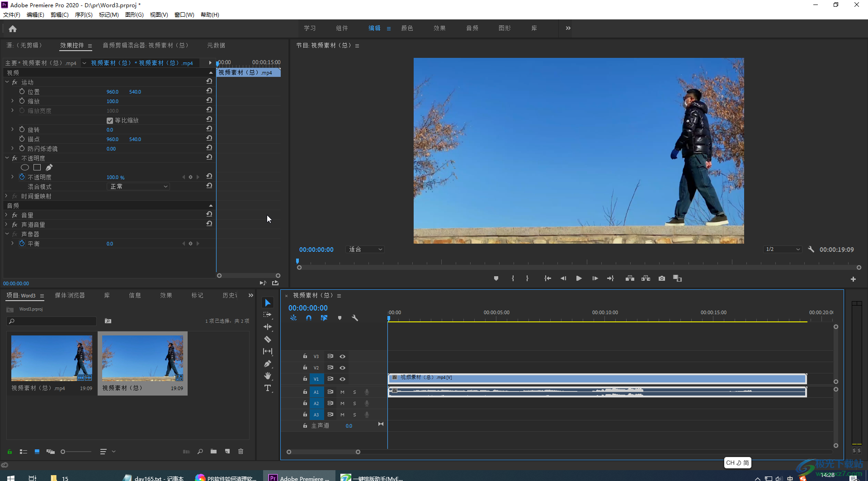Expand the Time Remapping (时间重映射) effect
The height and width of the screenshot is (481, 868).
pos(7,196)
